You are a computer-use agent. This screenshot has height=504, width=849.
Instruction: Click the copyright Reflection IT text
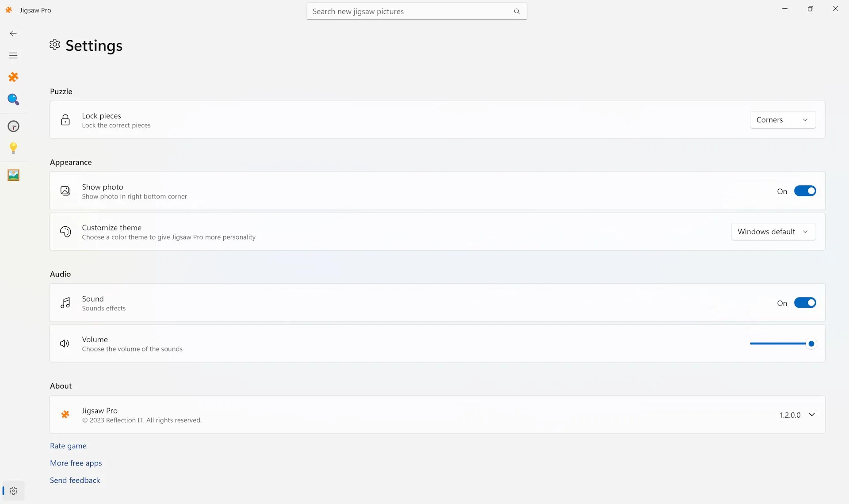pyautogui.click(x=142, y=420)
